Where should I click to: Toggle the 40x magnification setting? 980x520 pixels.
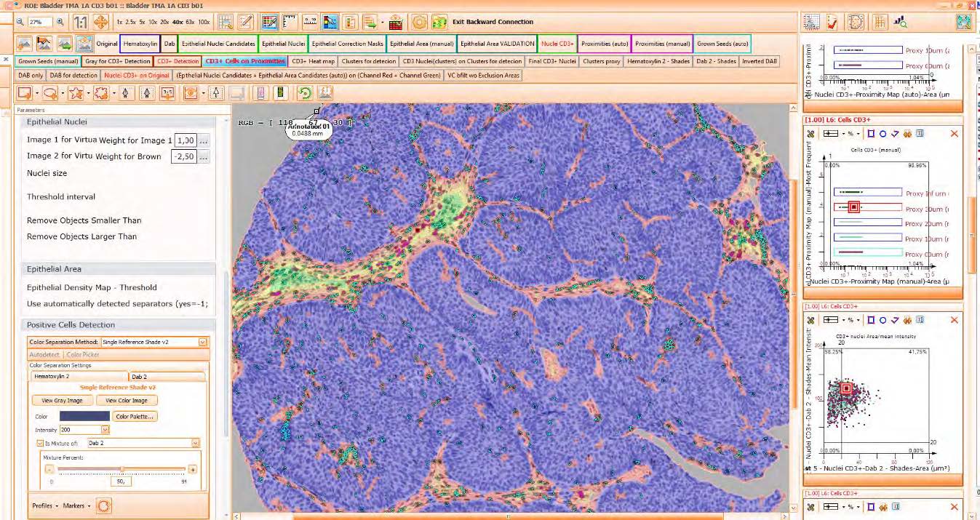click(176, 22)
